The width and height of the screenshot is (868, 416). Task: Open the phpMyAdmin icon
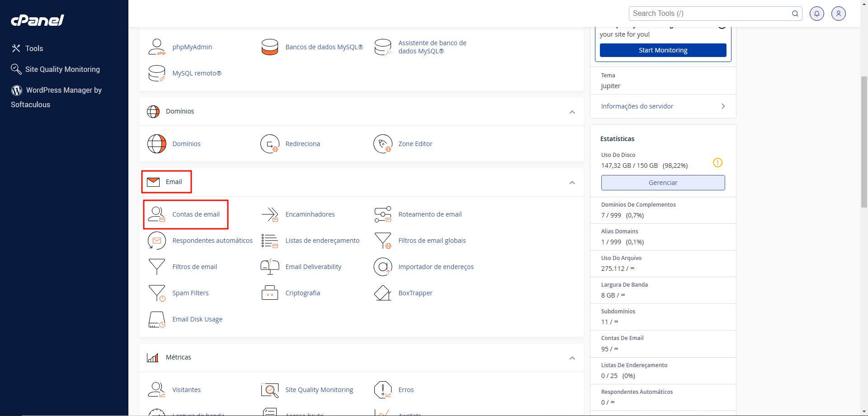[157, 47]
